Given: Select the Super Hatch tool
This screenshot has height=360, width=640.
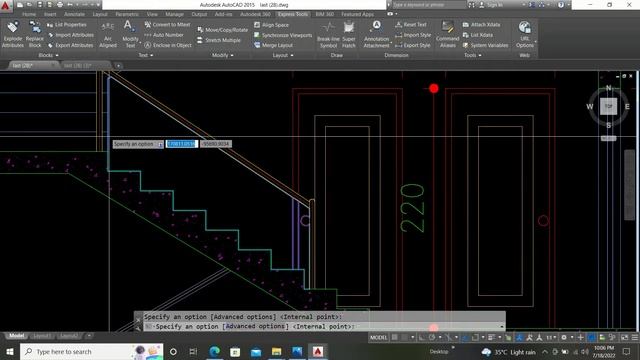Looking at the screenshot, I should click(349, 35).
